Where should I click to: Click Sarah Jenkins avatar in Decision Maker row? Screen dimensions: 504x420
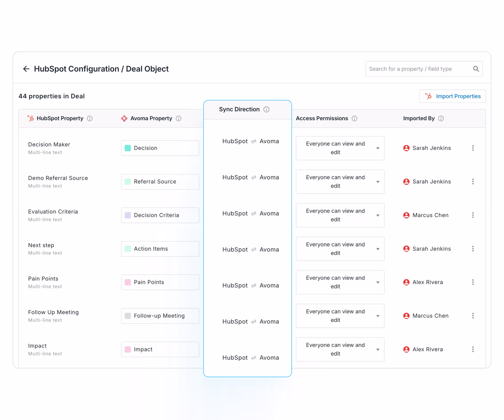click(x=406, y=148)
